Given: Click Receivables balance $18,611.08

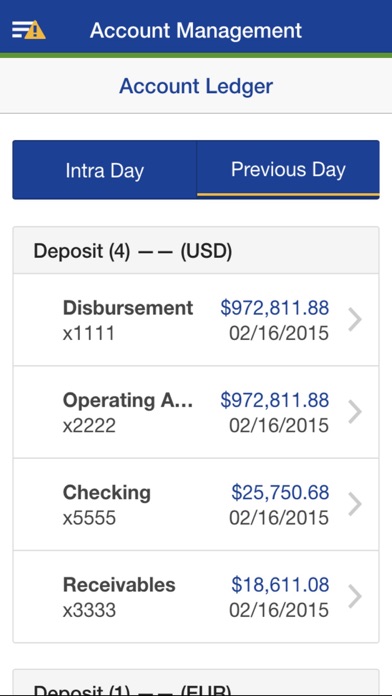Looking at the screenshot, I should tap(280, 585).
